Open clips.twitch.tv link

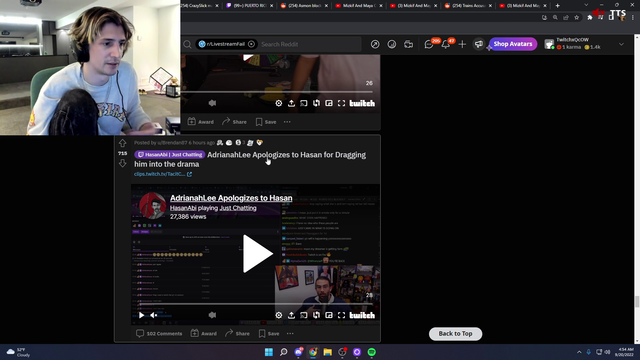(x=163, y=174)
